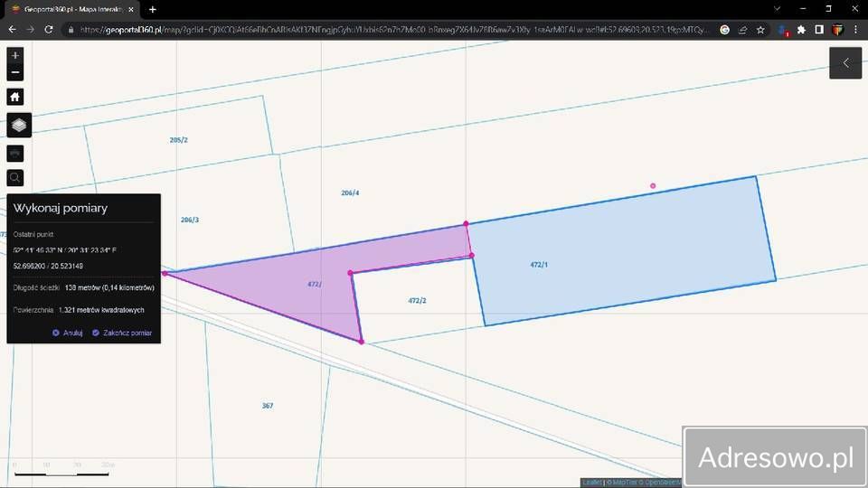Open the Leaflet attribution link
The width and height of the screenshot is (868, 488).
coord(591,483)
